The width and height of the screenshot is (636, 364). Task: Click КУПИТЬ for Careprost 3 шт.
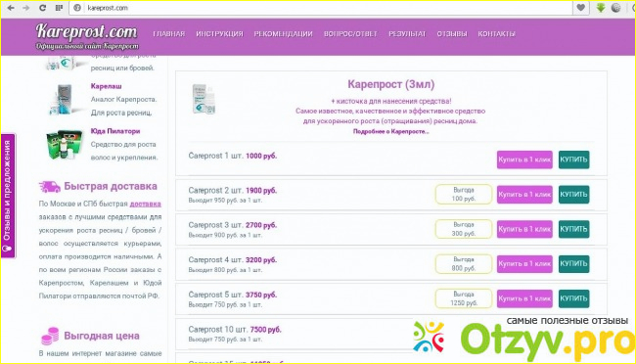tap(573, 229)
